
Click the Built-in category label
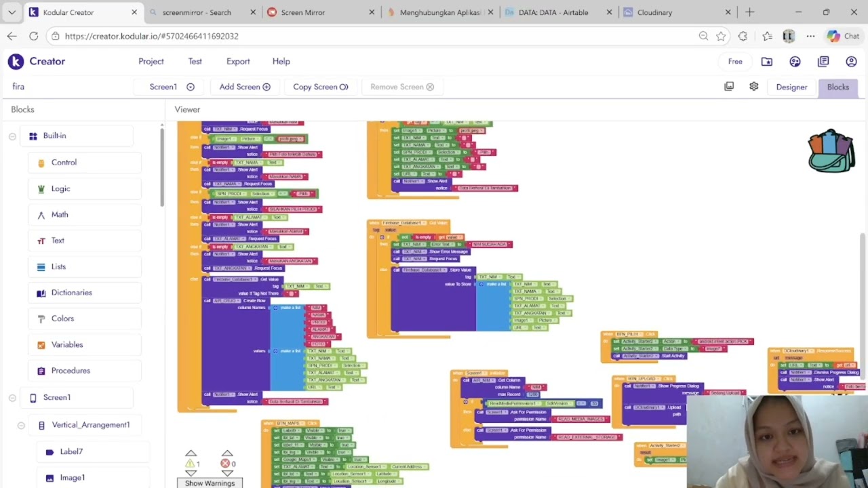point(54,136)
